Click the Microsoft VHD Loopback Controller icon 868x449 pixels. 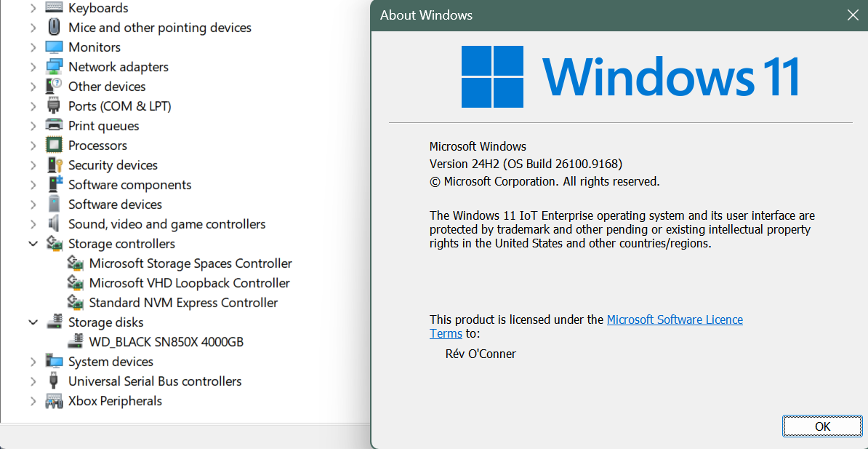75,283
